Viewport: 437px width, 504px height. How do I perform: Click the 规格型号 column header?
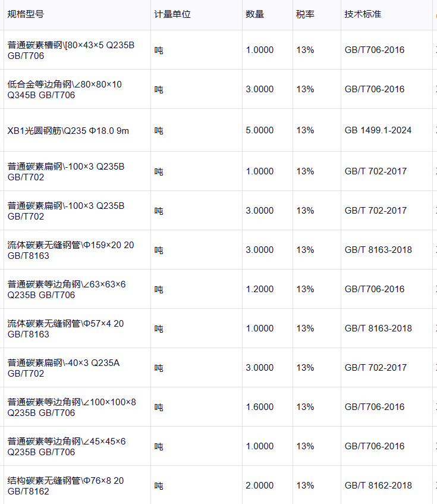pos(26,14)
